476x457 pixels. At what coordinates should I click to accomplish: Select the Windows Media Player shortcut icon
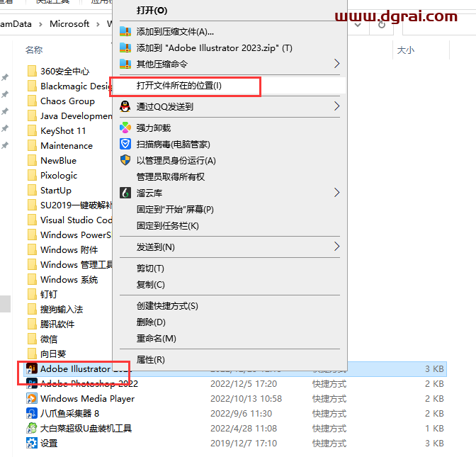[x=31, y=398]
